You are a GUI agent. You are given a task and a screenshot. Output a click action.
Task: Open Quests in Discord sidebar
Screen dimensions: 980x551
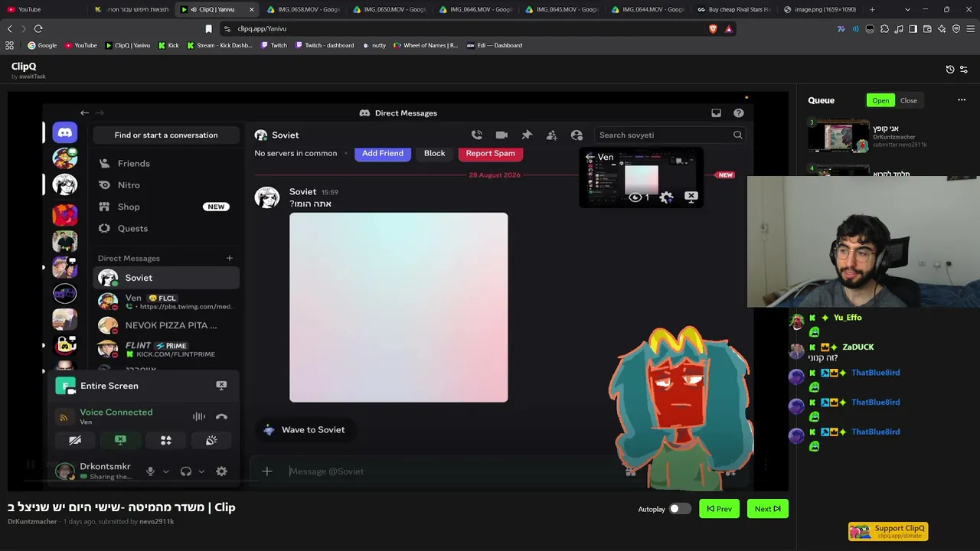166,228
